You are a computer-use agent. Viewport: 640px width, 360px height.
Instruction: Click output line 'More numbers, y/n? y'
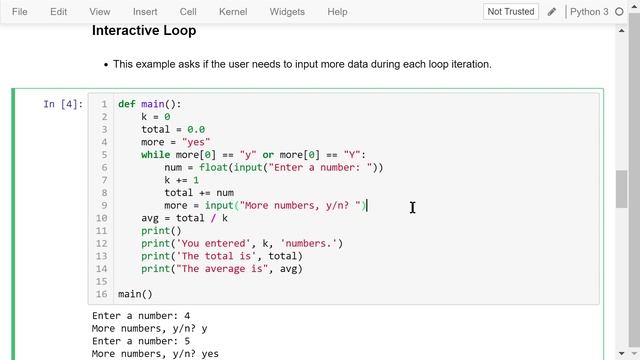click(149, 328)
